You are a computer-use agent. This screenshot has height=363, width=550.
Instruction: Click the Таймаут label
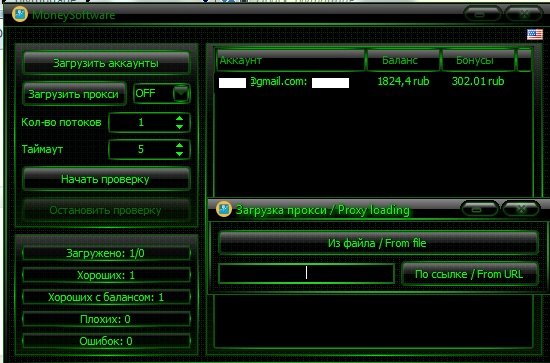pyautogui.click(x=42, y=149)
